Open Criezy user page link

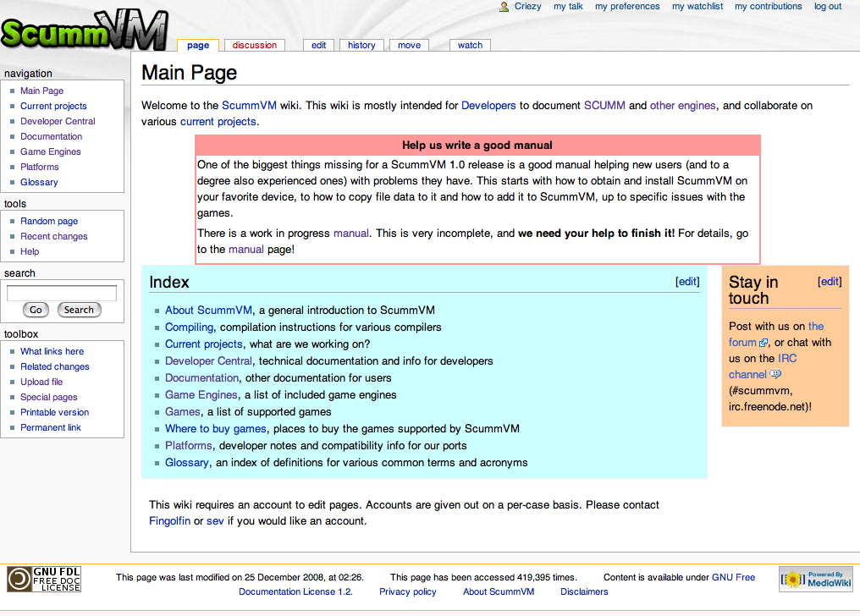coord(527,7)
